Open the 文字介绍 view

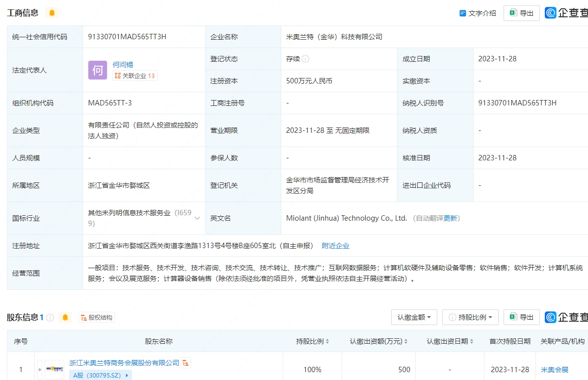pos(478,13)
